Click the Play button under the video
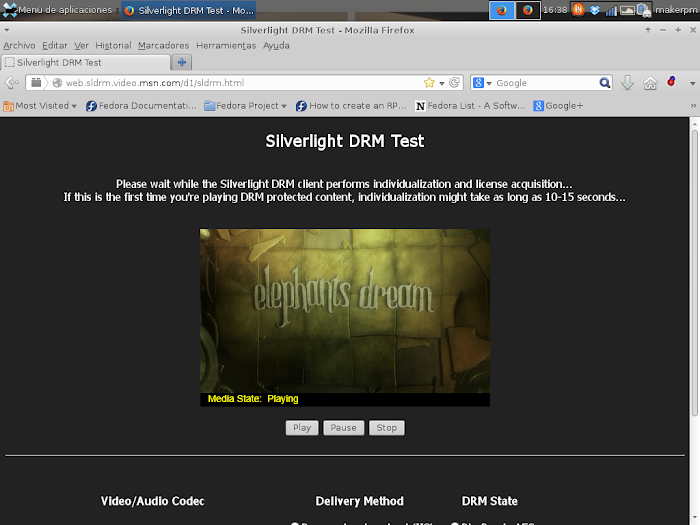Screen dimensions: 700x525 [x=302, y=428]
